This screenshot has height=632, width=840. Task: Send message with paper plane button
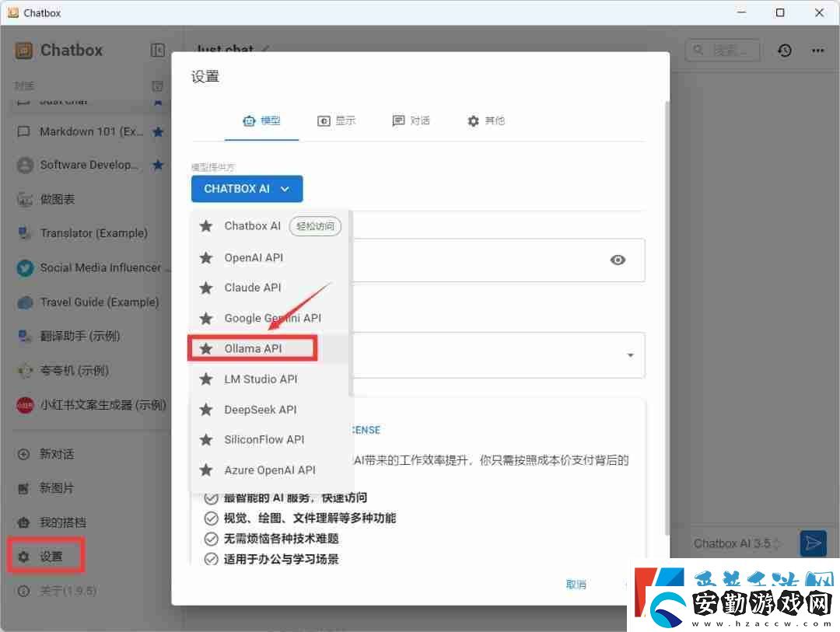point(813,543)
